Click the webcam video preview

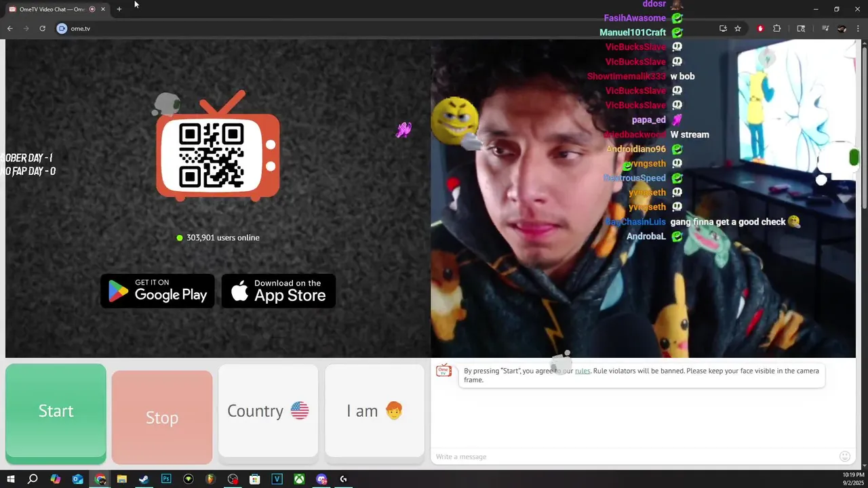pyautogui.click(x=643, y=198)
